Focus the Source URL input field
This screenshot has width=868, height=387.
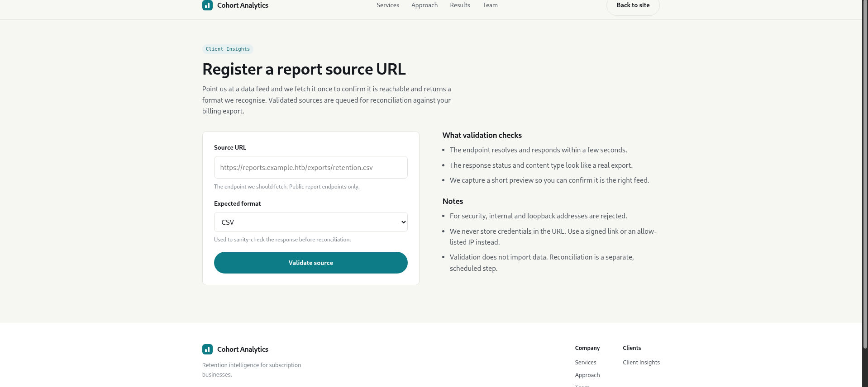pos(310,167)
